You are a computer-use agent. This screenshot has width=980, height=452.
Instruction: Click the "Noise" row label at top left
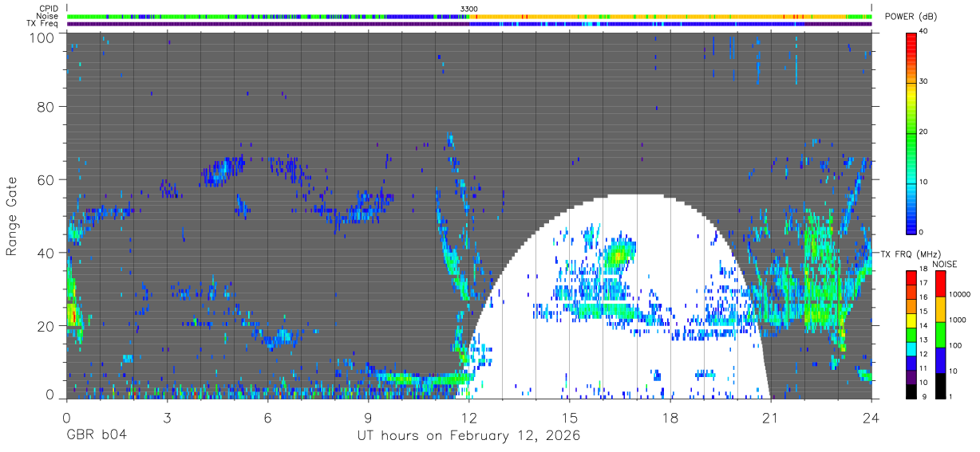click(48, 16)
